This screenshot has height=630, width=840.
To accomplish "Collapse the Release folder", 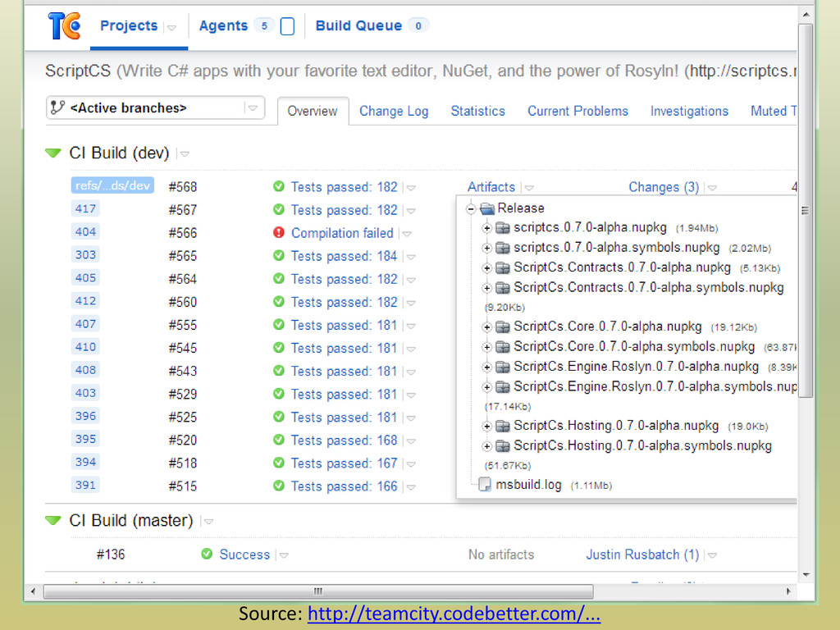I will (x=471, y=208).
